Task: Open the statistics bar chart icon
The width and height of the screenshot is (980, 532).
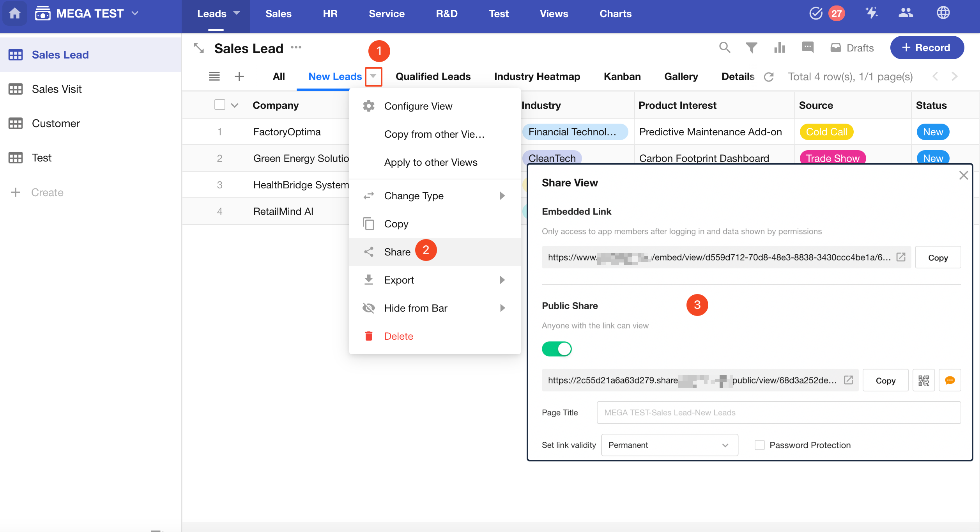Action: point(780,48)
